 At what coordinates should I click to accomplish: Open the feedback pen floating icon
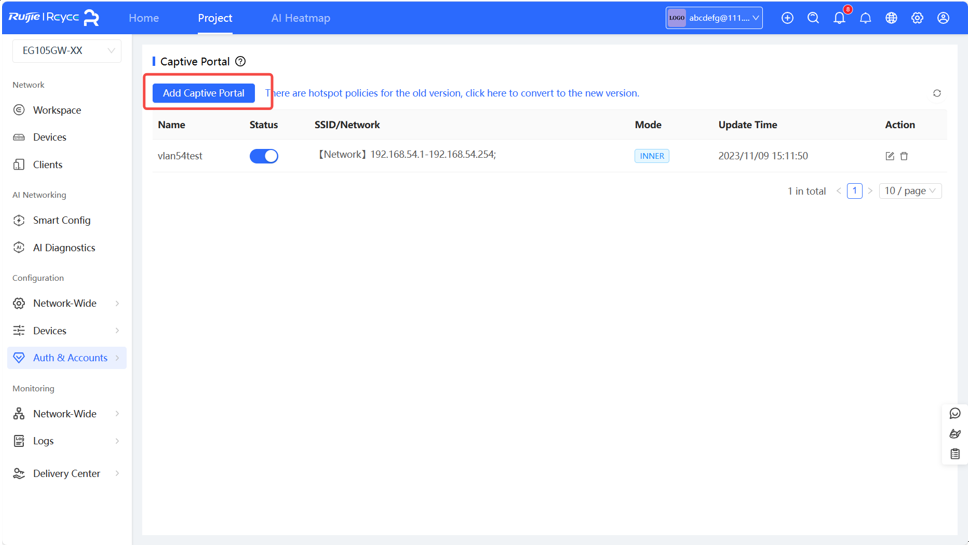coord(955,434)
